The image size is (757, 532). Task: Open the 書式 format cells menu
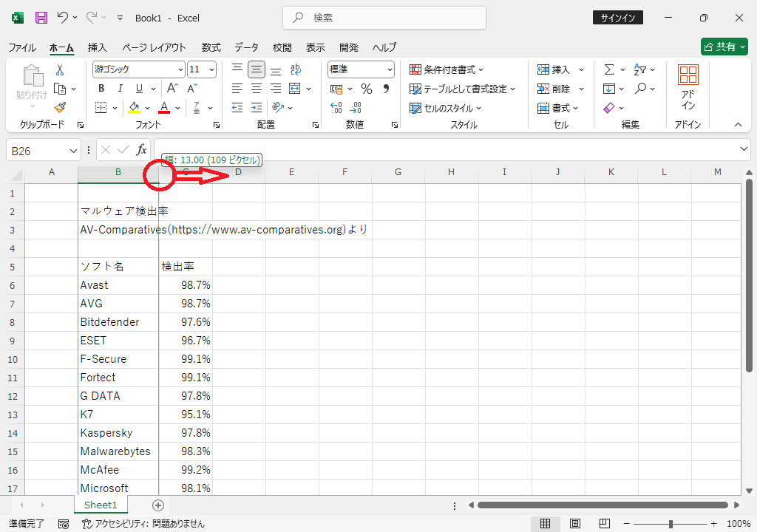pyautogui.click(x=557, y=108)
